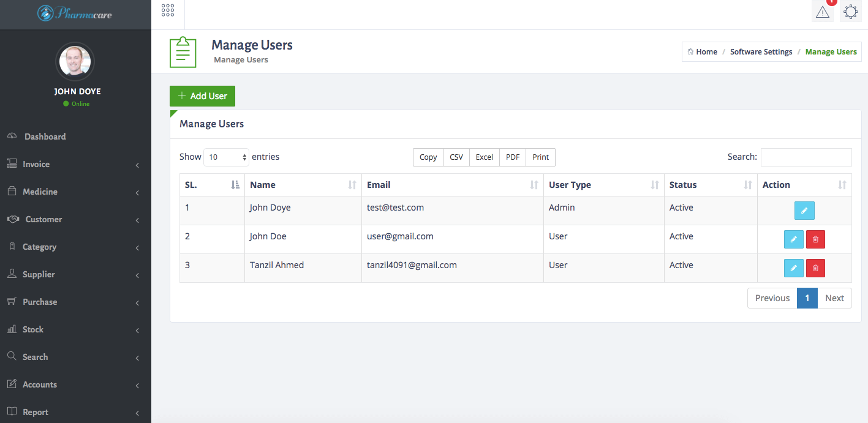The width and height of the screenshot is (868, 423).
Task: Click the edit pencil icon for Tanzil Ahmed
Action: [x=794, y=268]
